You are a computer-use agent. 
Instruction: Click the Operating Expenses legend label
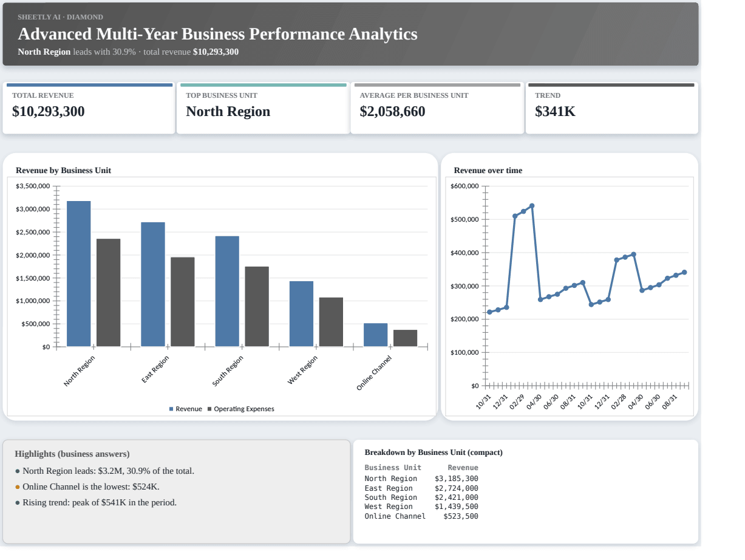[244, 409]
